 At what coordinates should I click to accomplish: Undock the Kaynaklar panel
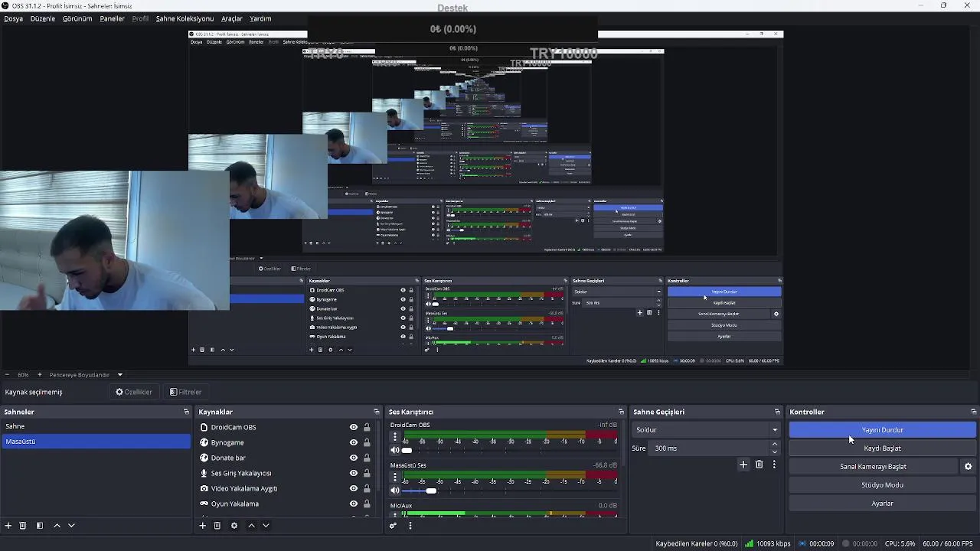pos(376,412)
